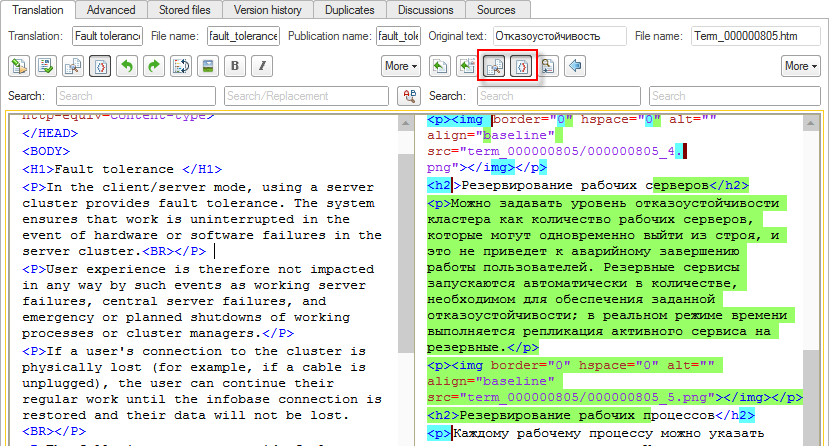This screenshot has height=446, width=829.
Task: Click the '<H1>Fault tolerance </H1>' line
Action: (x=122, y=169)
